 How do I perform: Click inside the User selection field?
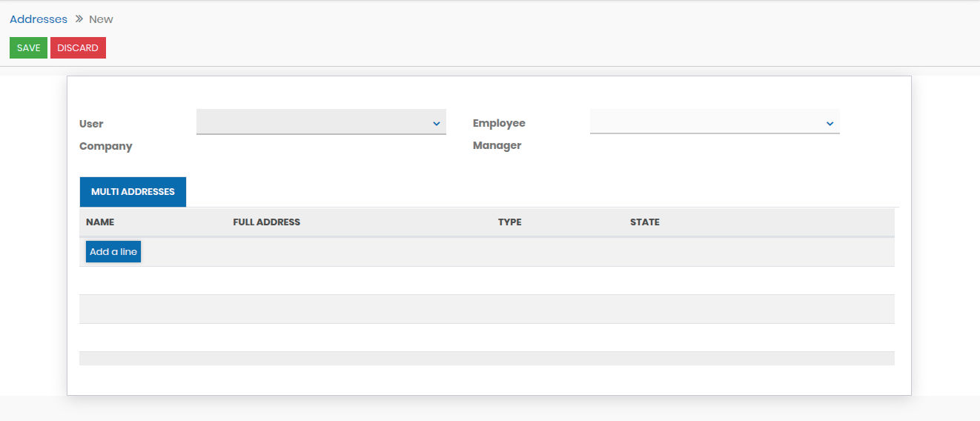point(311,122)
